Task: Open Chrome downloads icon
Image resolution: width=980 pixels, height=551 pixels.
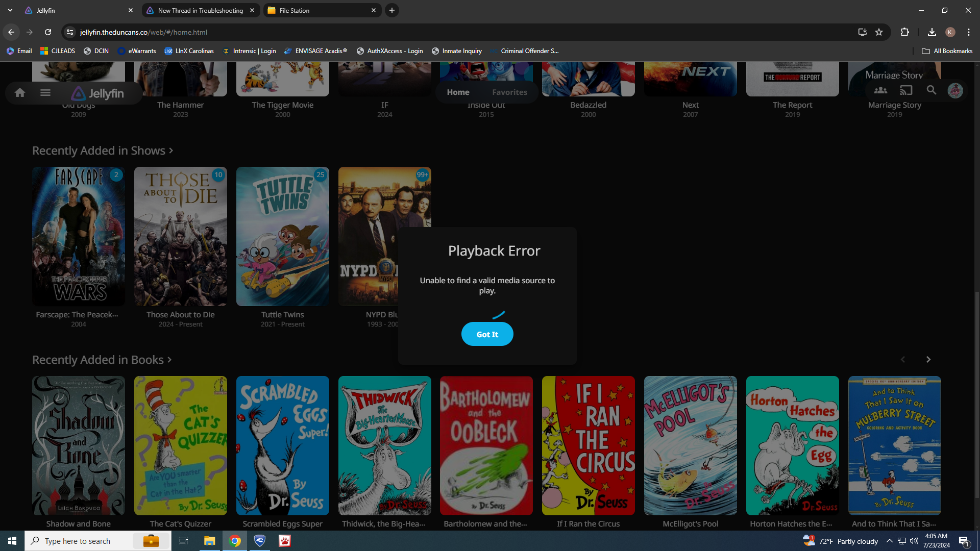Action: 932,32
